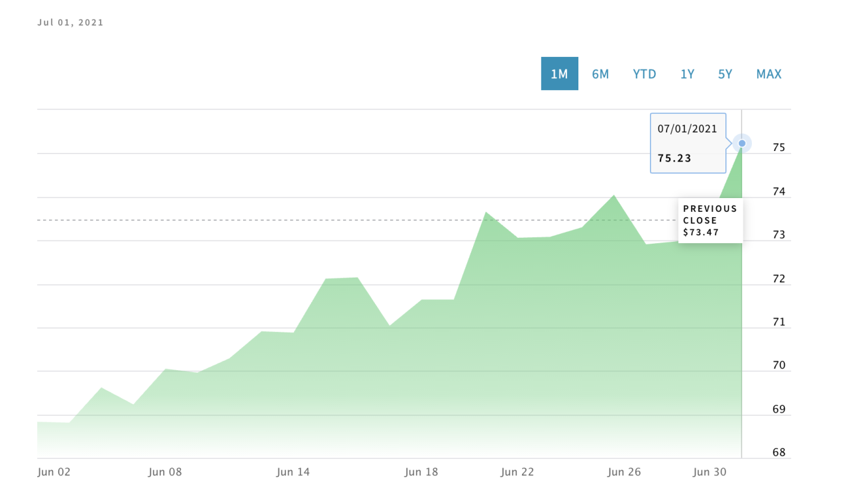Open the 5Y chart view
The height and width of the screenshot is (504, 848).
725,74
